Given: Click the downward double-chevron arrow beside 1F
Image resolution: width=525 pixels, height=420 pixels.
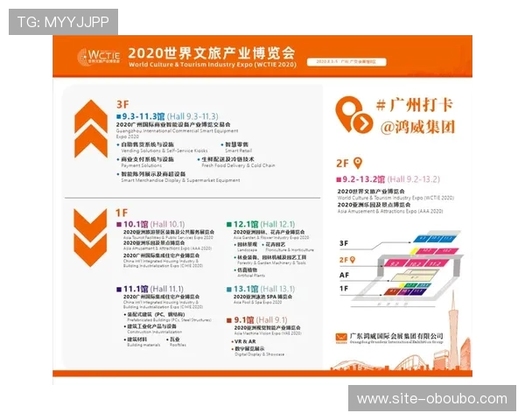Looking at the screenshot, I should [x=90, y=237].
